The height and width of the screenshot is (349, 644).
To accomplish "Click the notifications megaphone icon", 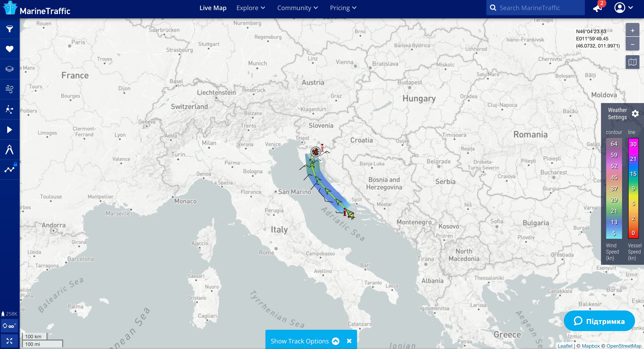I will (597, 8).
